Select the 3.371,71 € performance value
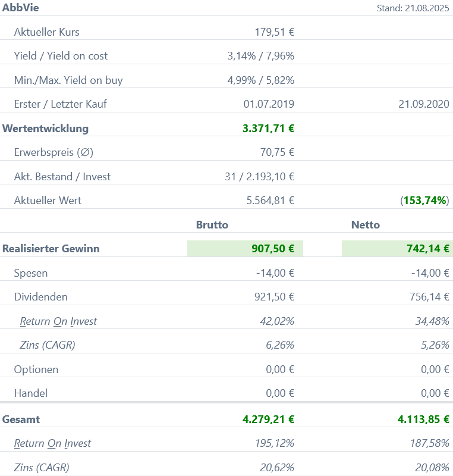This screenshot has width=453, height=476. [268, 128]
